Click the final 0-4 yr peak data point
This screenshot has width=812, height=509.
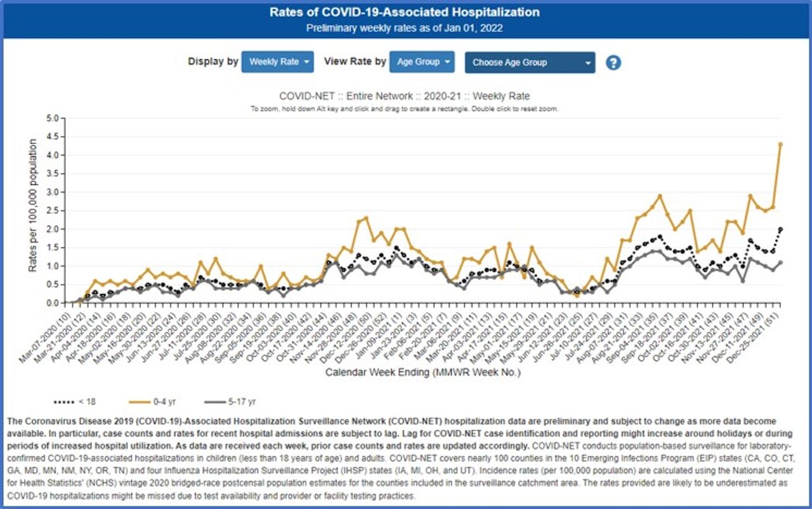tap(780, 144)
